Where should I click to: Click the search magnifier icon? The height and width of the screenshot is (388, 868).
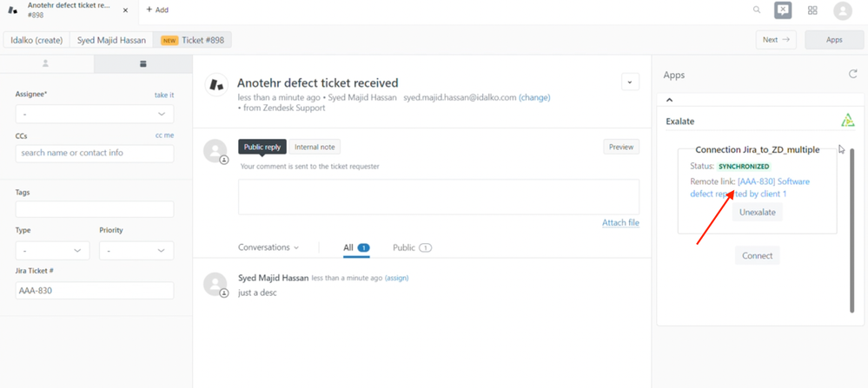pos(757,10)
